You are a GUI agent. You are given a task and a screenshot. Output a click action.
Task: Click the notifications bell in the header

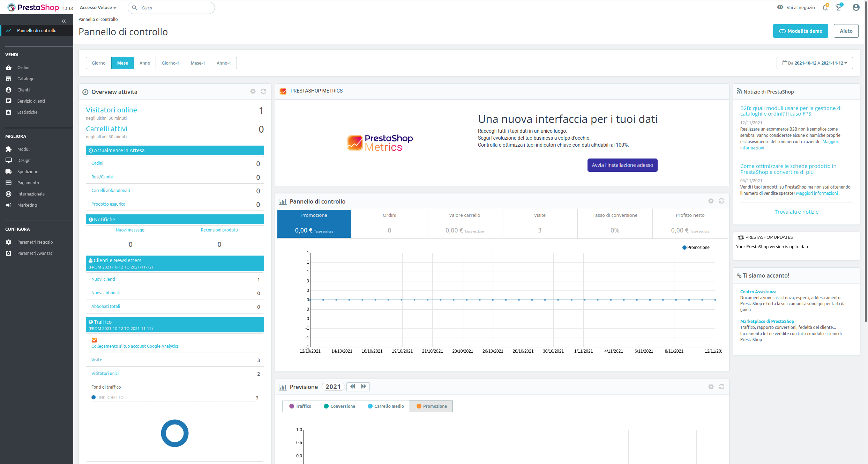click(x=825, y=7)
